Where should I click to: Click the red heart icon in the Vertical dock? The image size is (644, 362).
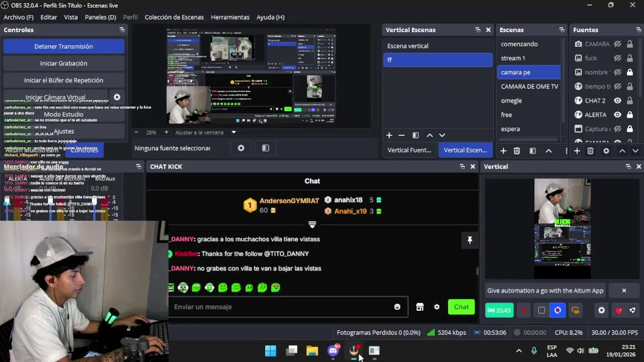[x=619, y=310]
